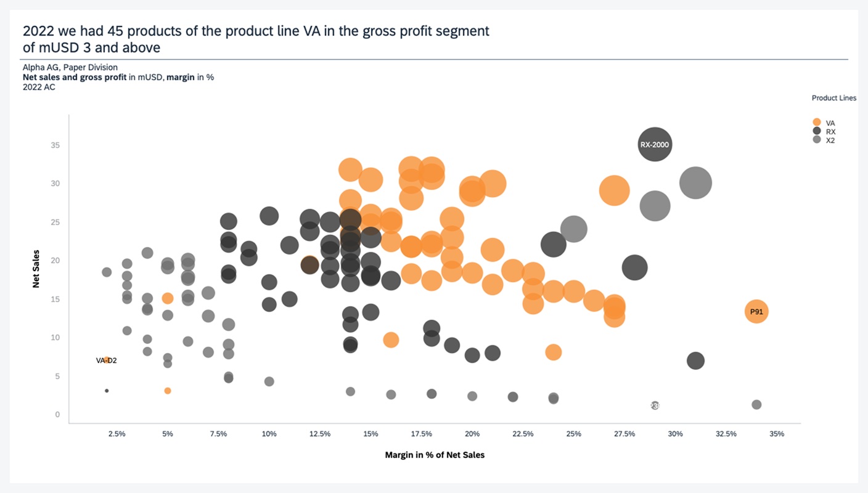Click the dark RX legend swatch
The image size is (868, 493).
click(x=817, y=131)
